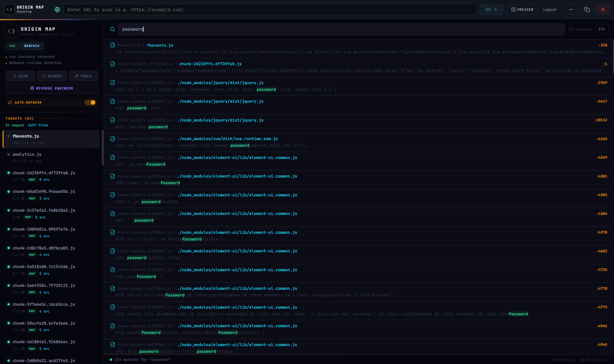Click the globe icon beside the URL bar
This screenshot has width=614, height=364.
[57, 10]
